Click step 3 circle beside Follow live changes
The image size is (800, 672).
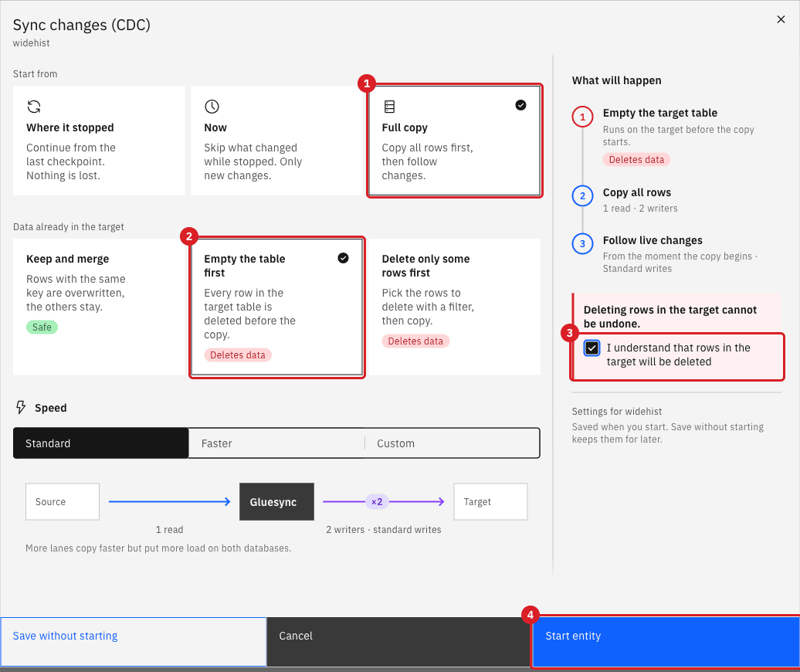[582, 244]
